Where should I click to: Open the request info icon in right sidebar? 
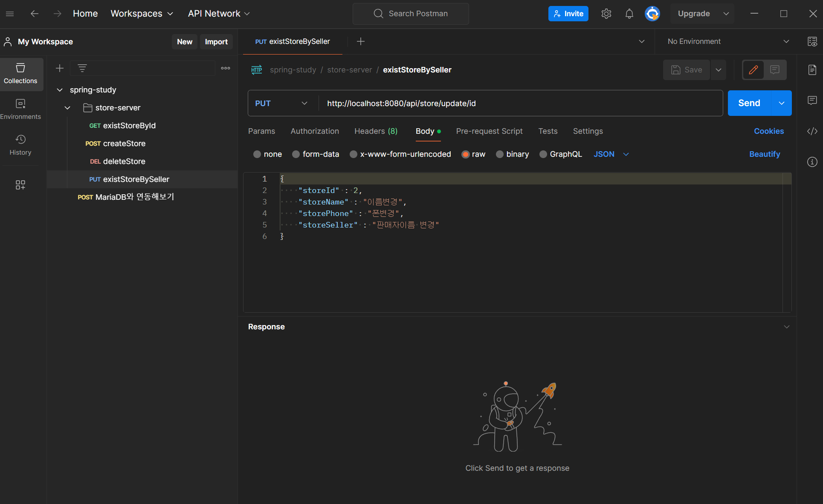pos(812,162)
